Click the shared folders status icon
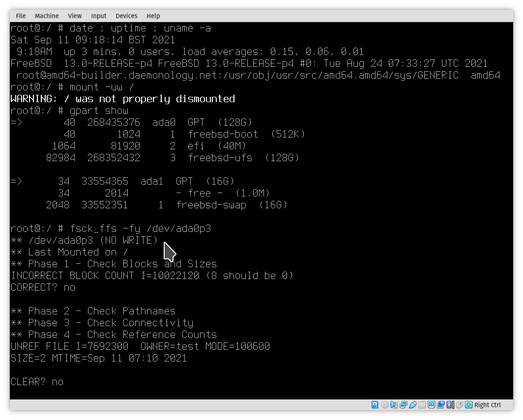 click(422, 405)
